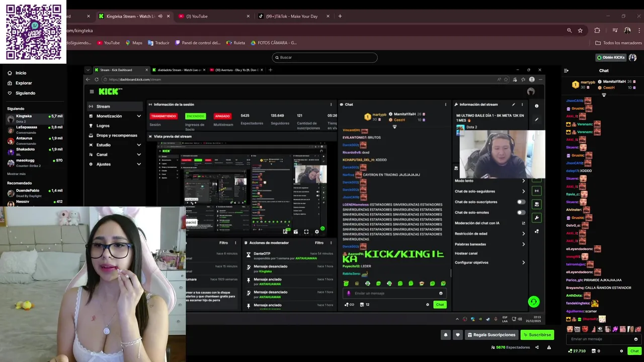Click the notification bell button
The height and width of the screenshot is (362, 644).
(445, 335)
